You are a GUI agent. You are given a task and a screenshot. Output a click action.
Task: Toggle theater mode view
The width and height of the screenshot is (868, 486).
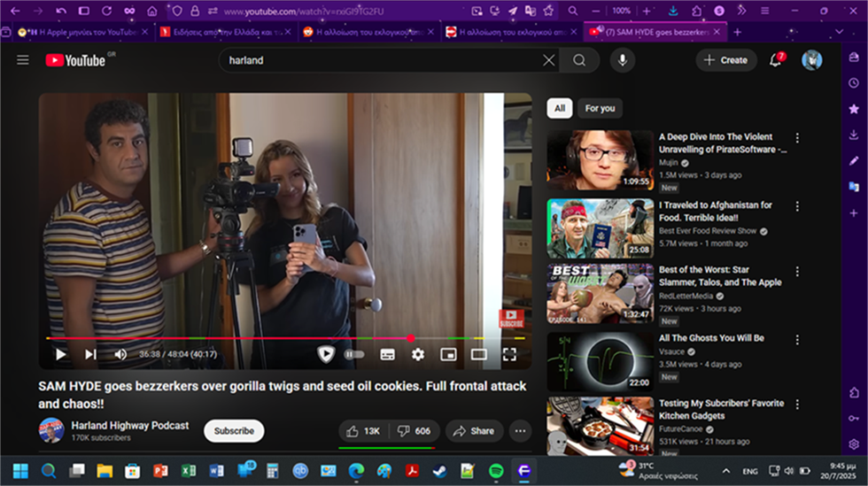click(x=479, y=354)
